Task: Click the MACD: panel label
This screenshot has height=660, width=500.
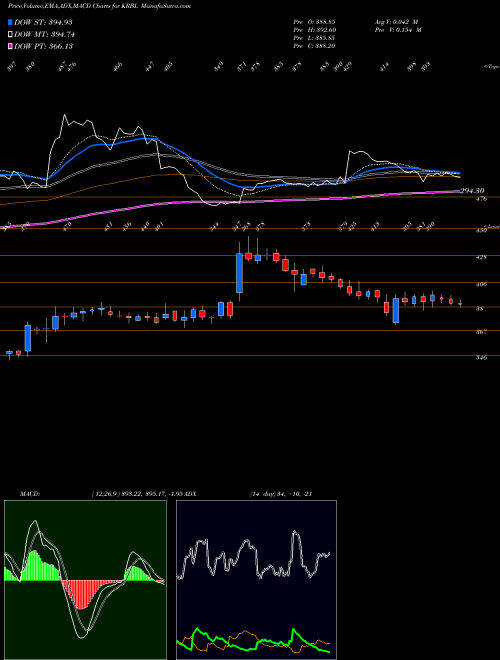Action: tap(29, 494)
